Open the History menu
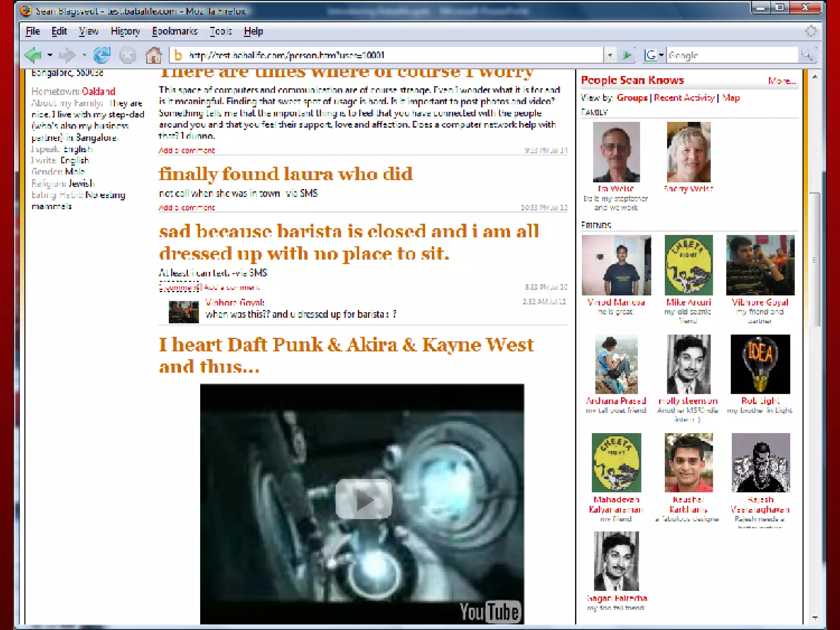This screenshot has height=630, width=840. pos(125,31)
